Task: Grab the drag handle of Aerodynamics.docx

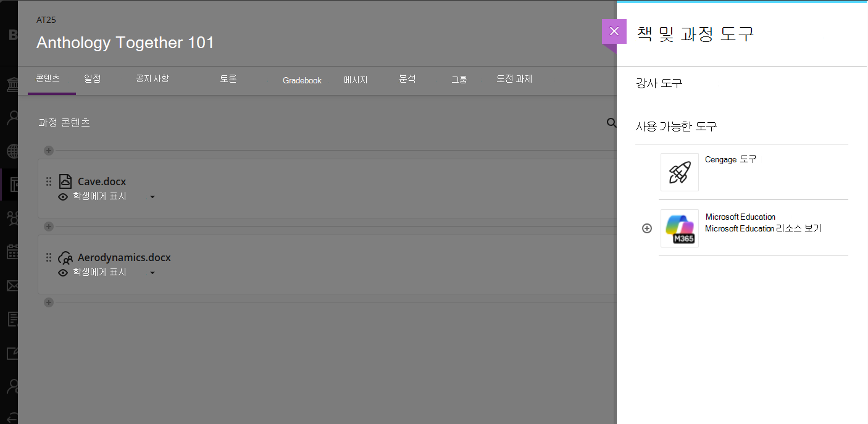Action: pyautogui.click(x=49, y=257)
